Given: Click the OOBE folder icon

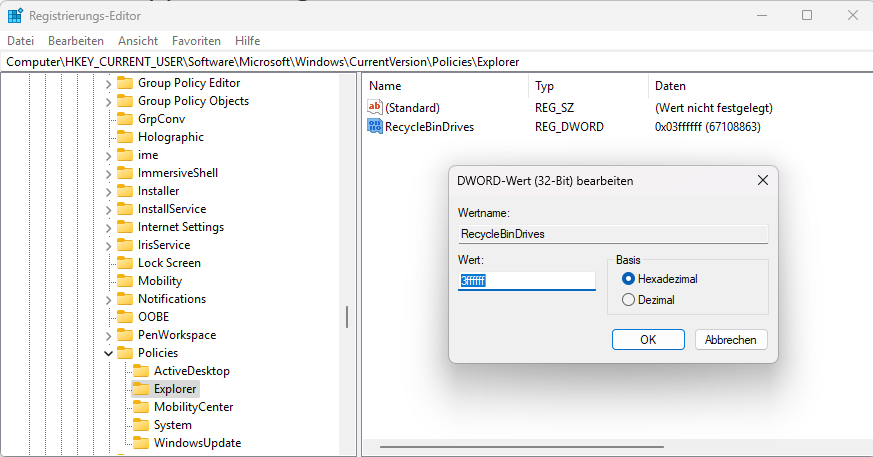Looking at the screenshot, I should pyautogui.click(x=125, y=317).
